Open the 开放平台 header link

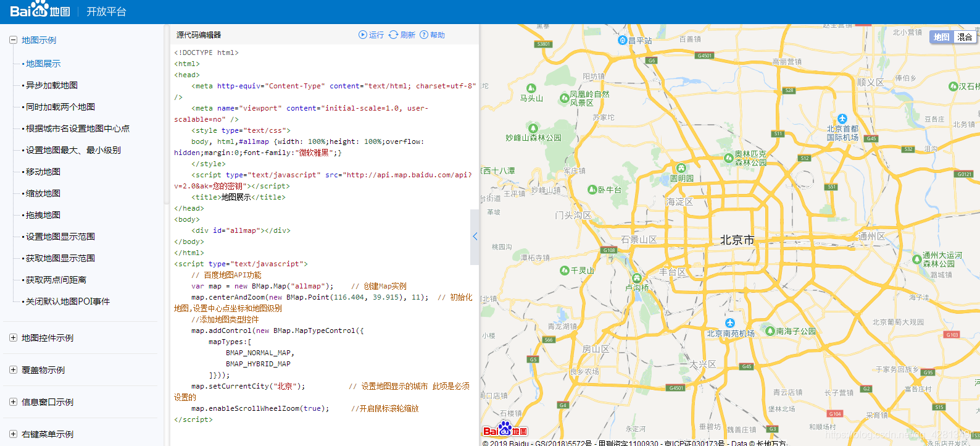(106, 12)
